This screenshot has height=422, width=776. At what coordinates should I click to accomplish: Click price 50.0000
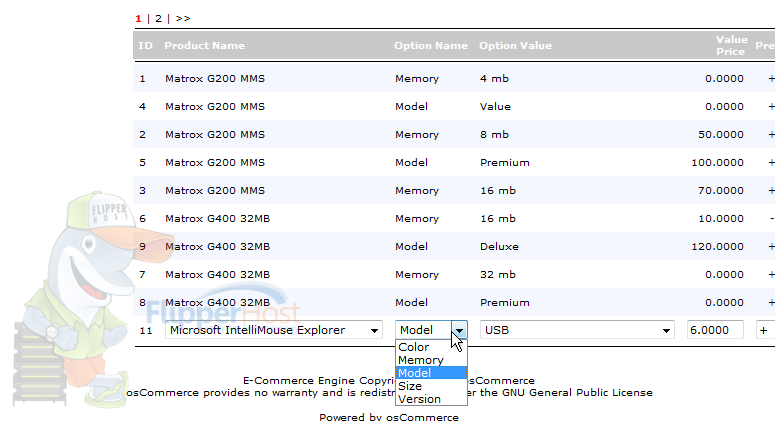721,135
